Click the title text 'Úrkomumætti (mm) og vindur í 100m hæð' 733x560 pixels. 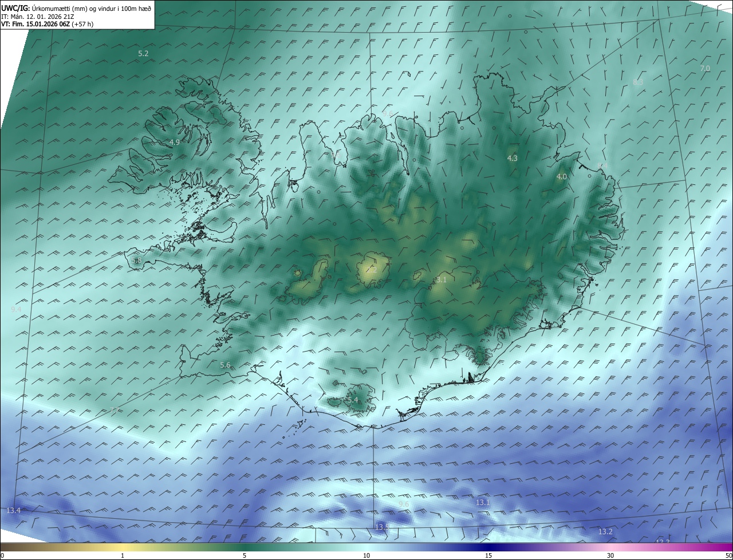tap(92, 8)
